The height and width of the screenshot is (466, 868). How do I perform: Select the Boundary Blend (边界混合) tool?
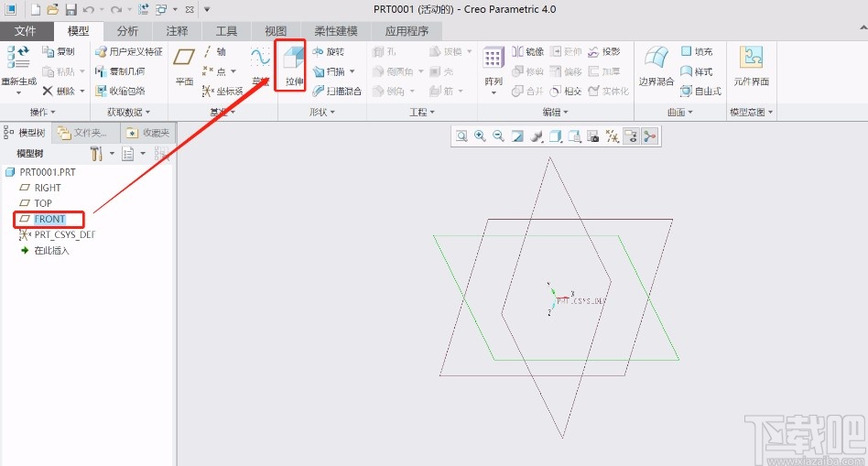(x=656, y=67)
